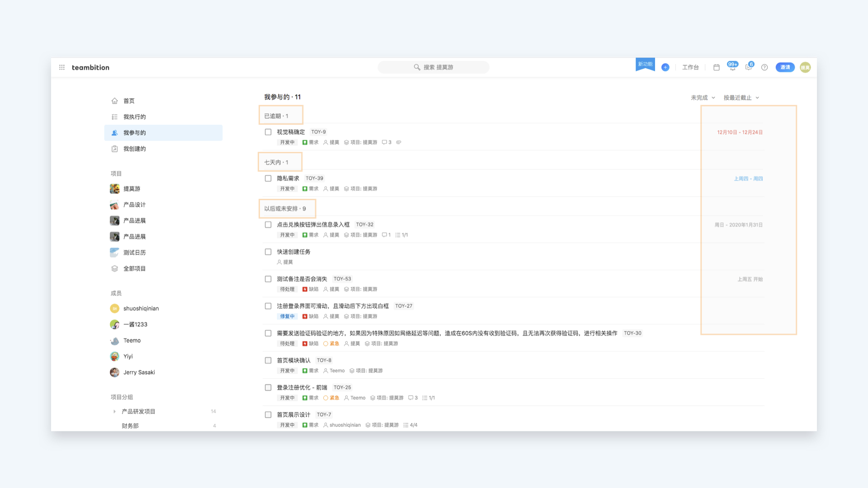Image resolution: width=868 pixels, height=488 pixels.
Task: Open the app grid menu icon
Action: [62, 67]
